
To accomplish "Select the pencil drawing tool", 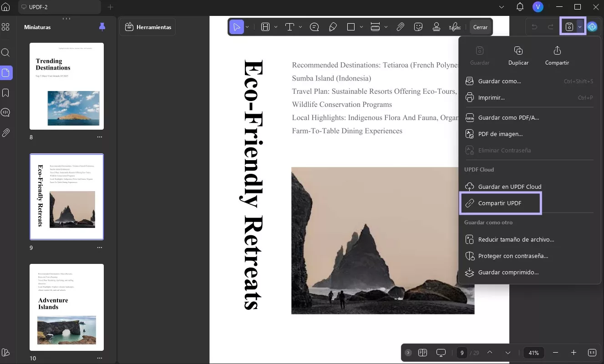I will (x=333, y=27).
